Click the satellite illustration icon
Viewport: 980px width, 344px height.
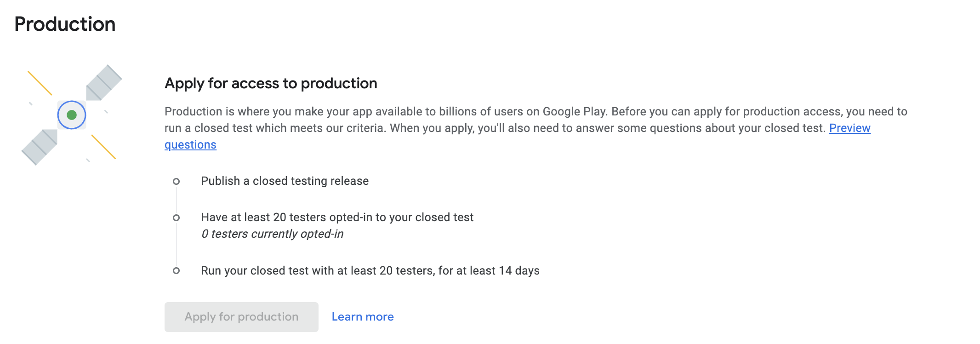[72, 115]
